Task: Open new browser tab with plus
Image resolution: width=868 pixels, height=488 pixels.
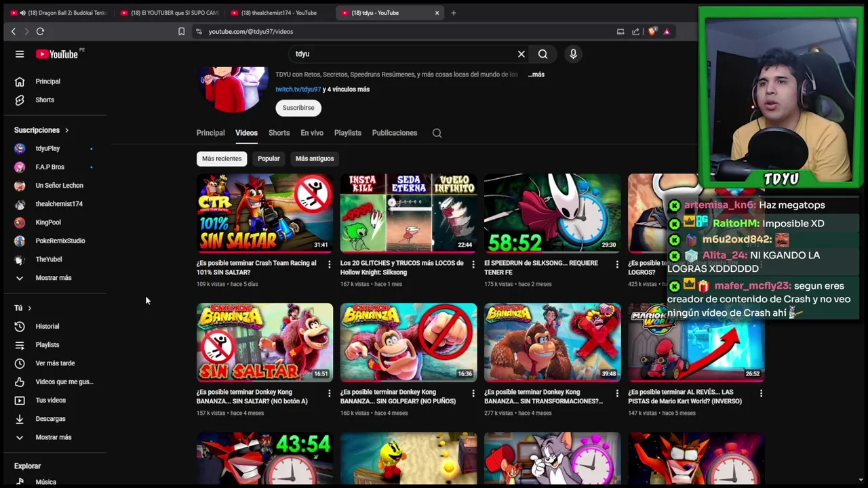Action: point(454,13)
